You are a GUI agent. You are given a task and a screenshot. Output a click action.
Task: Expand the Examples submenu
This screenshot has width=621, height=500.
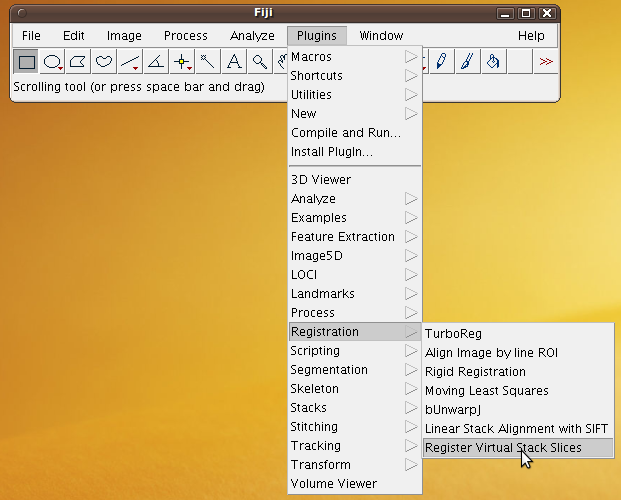[354, 218]
